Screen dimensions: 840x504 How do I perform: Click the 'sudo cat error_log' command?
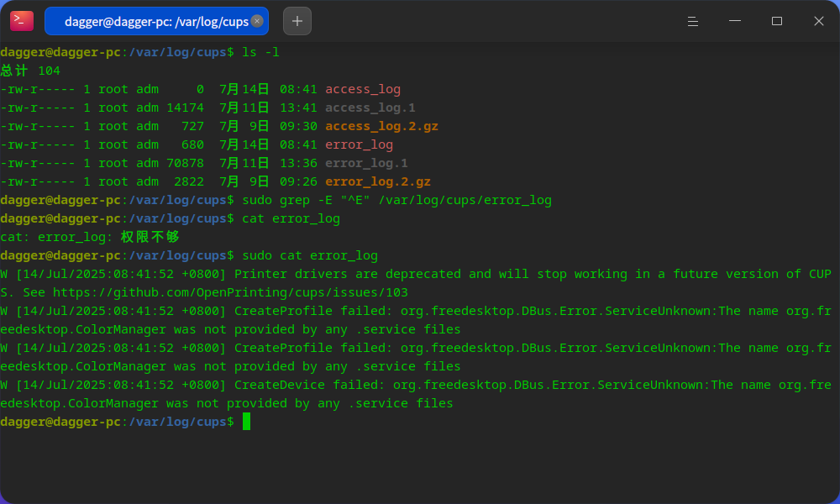[x=310, y=255]
